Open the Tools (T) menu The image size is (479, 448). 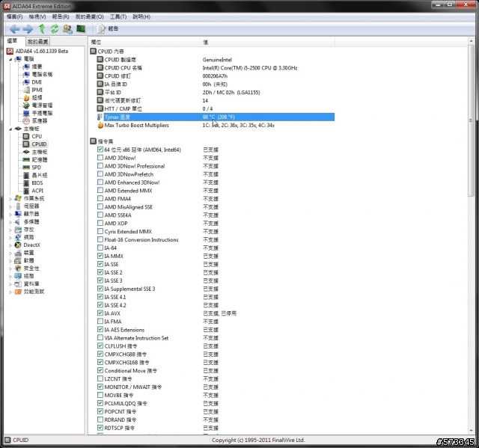118,16
